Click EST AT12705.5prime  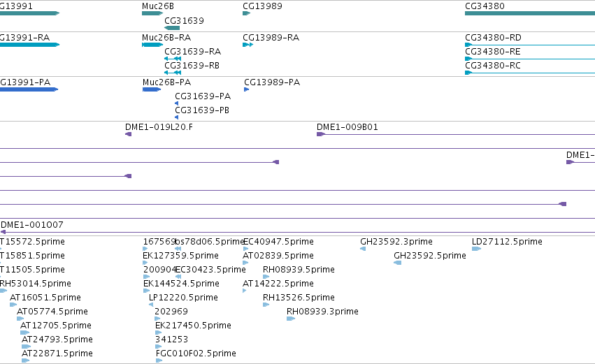56,326
